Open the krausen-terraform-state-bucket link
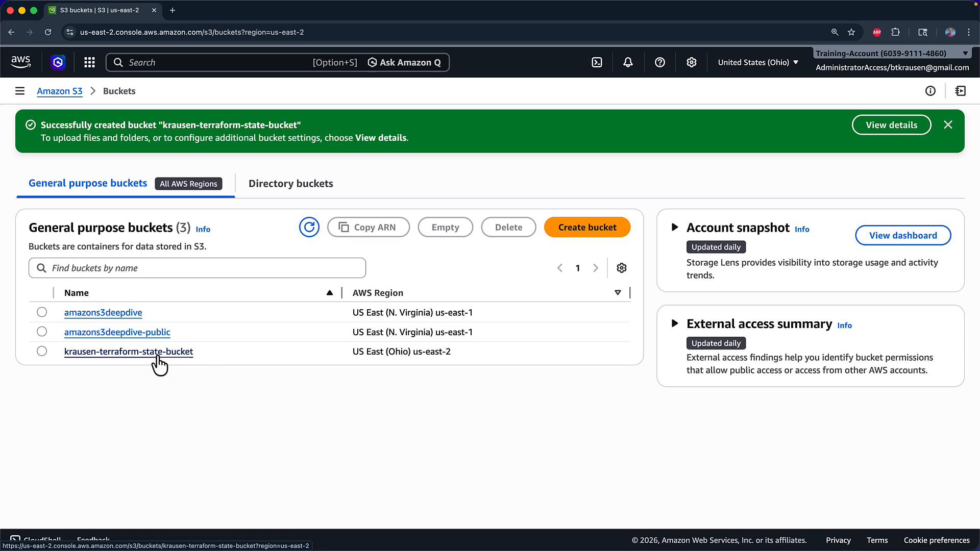980x551 pixels. (x=129, y=352)
